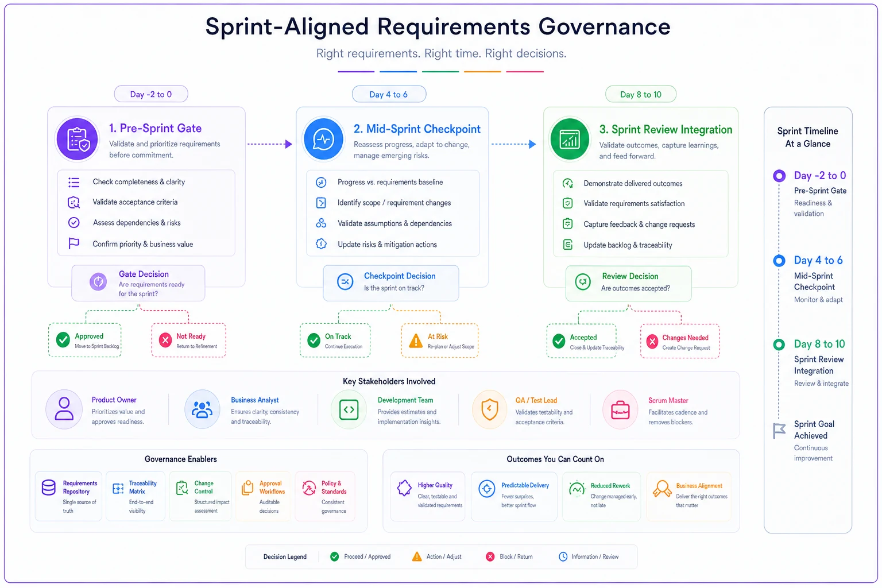Click the At Risk warning triangle

(x=416, y=341)
